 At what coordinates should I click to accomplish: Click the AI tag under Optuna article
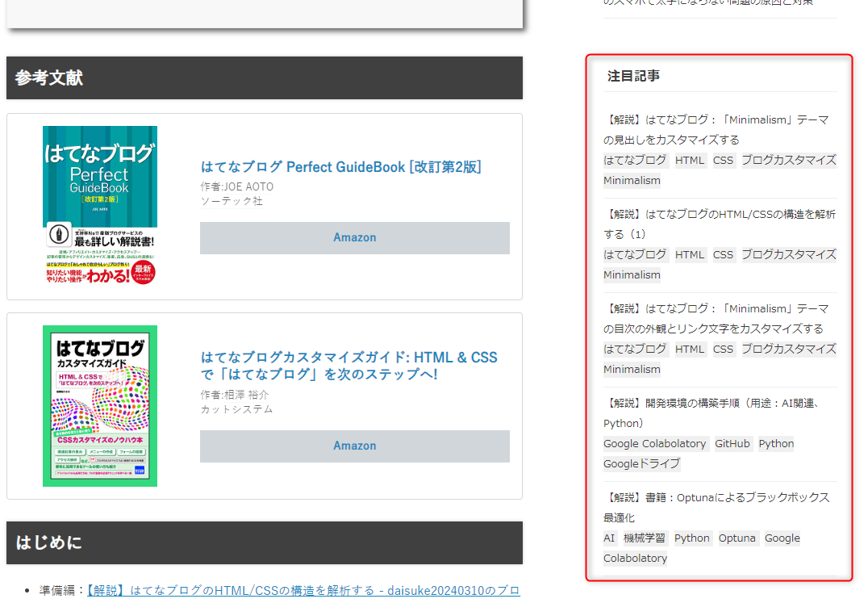click(x=609, y=538)
